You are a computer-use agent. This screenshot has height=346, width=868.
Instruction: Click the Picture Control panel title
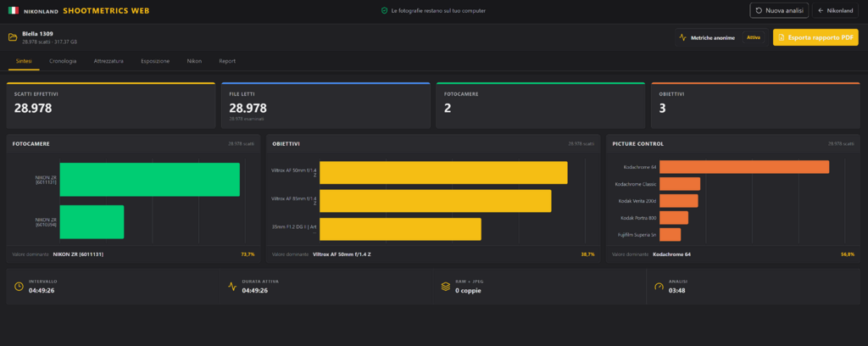[x=637, y=144]
